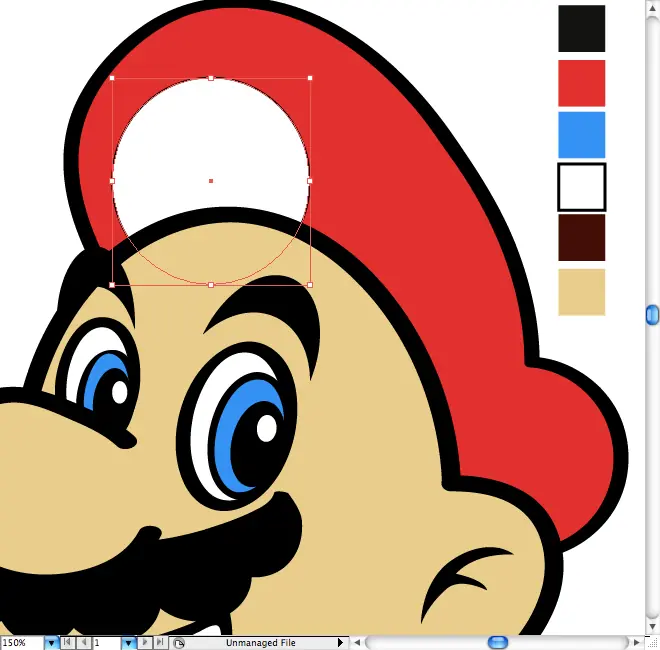The width and height of the screenshot is (660, 650).
Task: Choose the blue color swatch
Action: pos(581,135)
